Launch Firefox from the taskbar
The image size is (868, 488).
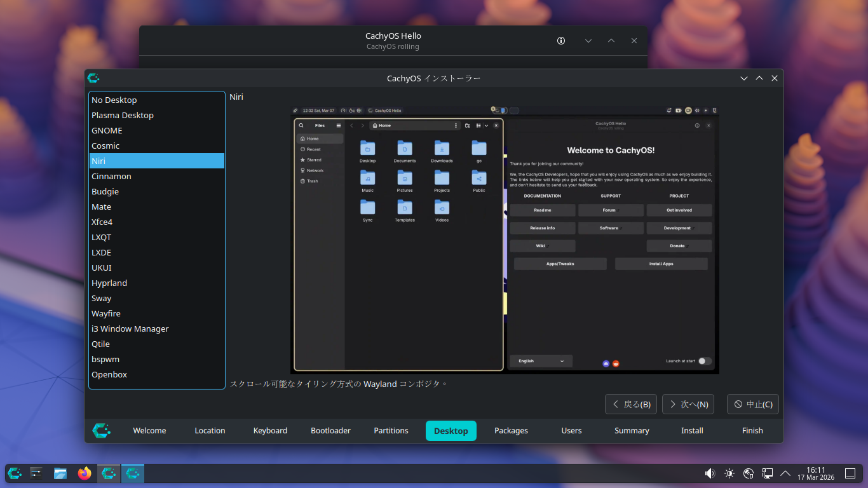pyautogui.click(x=85, y=473)
